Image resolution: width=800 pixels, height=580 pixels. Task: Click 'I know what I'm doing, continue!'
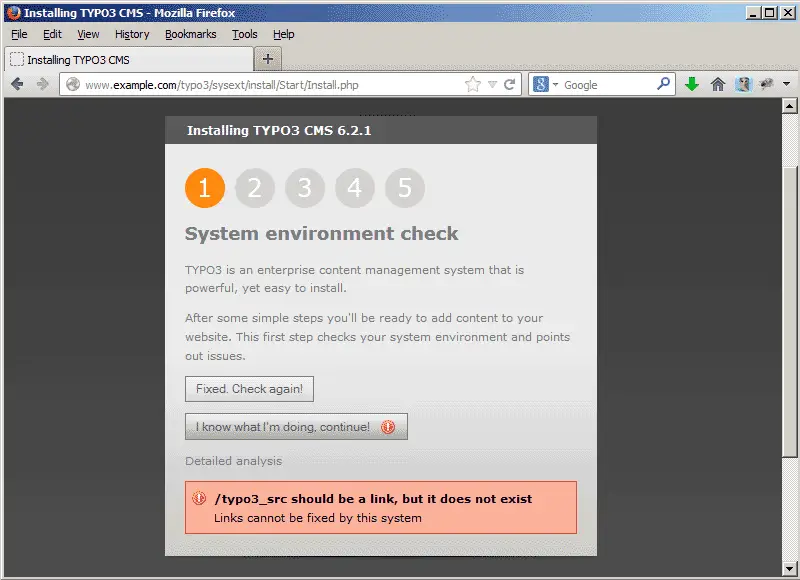(296, 426)
